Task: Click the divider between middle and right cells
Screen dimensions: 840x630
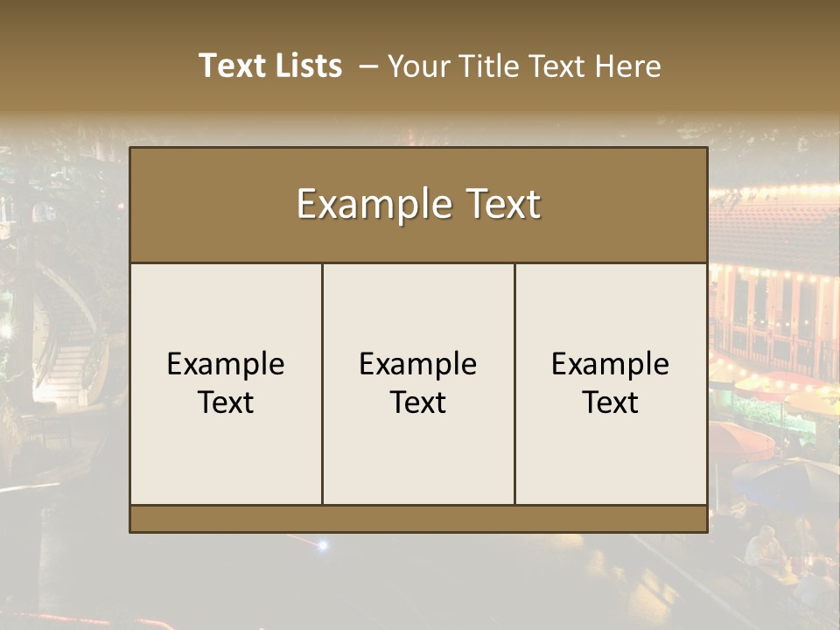Action: pyautogui.click(x=514, y=383)
